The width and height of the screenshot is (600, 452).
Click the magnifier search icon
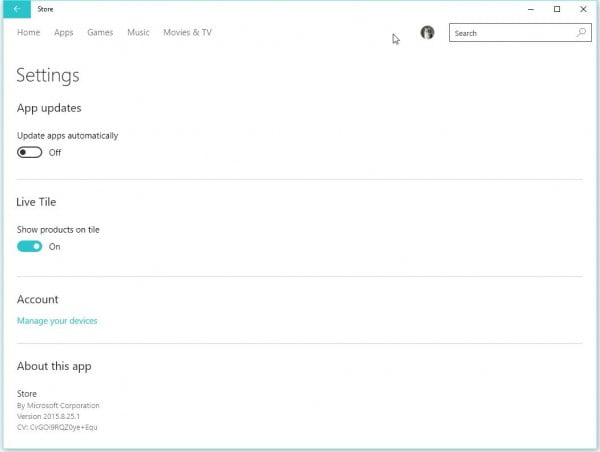click(581, 33)
